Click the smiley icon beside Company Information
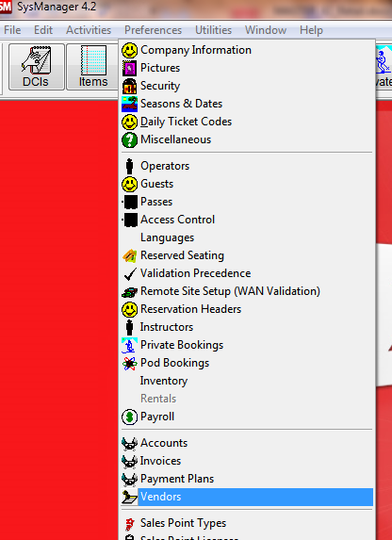Image resolution: width=392 pixels, height=540 pixels. pyautogui.click(x=129, y=50)
